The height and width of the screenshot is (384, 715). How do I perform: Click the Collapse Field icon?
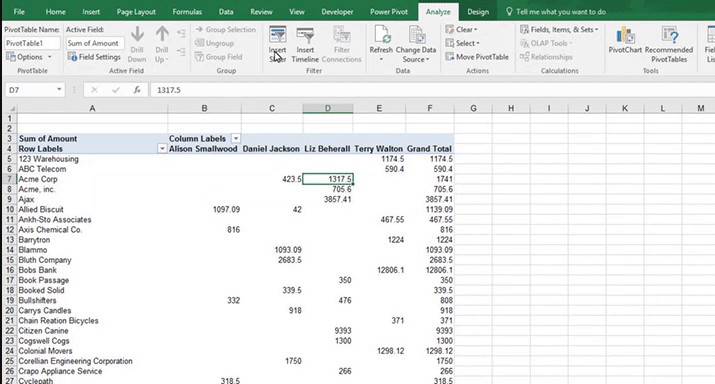[x=181, y=52]
